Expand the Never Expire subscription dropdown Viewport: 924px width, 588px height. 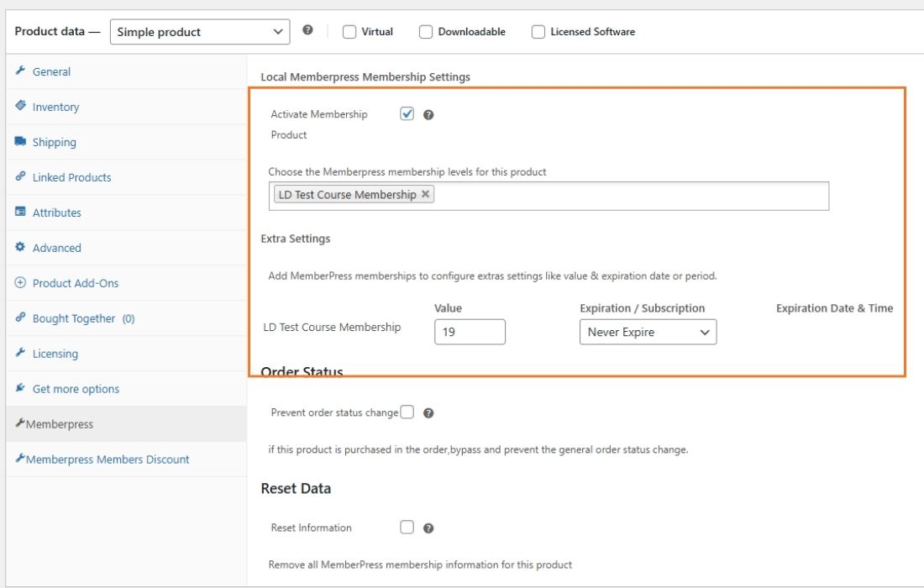click(648, 332)
